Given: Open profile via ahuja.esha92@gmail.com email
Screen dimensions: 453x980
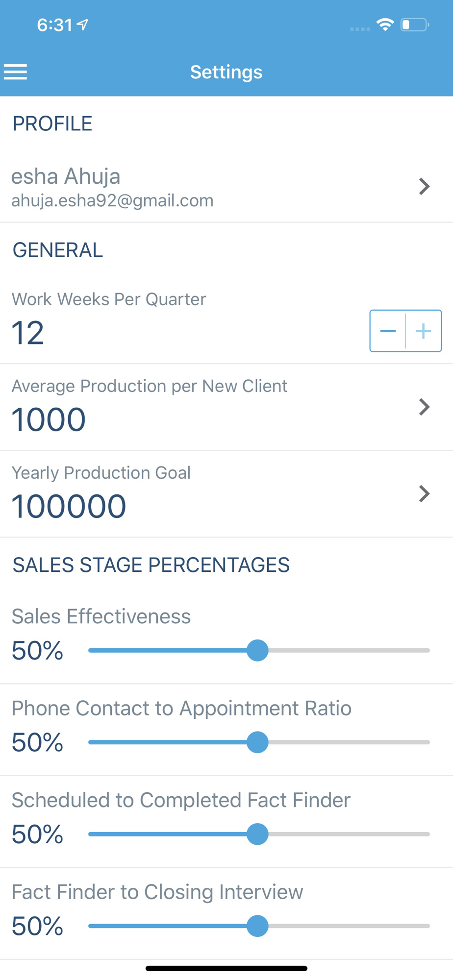Looking at the screenshot, I should [112, 200].
